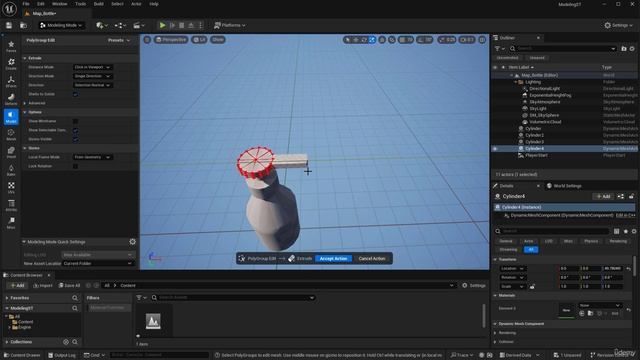Open the File menu
The image size is (640, 360).
[26, 4]
